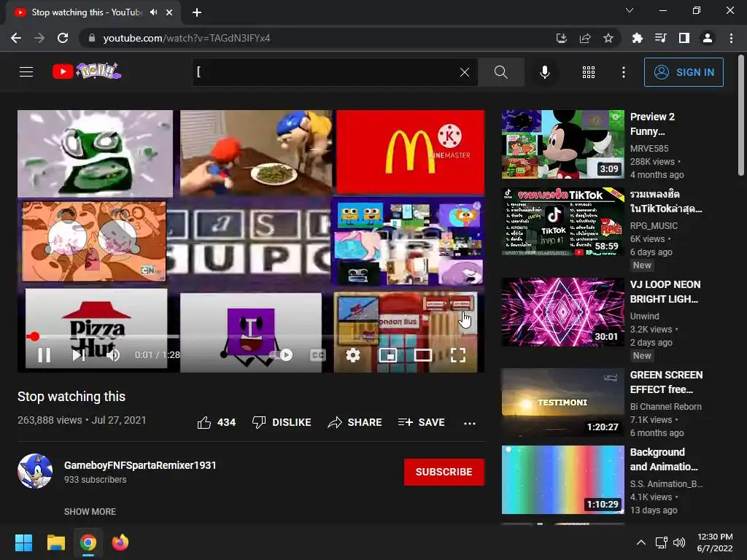Viewport: 747px width, 560px height.
Task: Click the magnifier search button
Action: (500, 72)
